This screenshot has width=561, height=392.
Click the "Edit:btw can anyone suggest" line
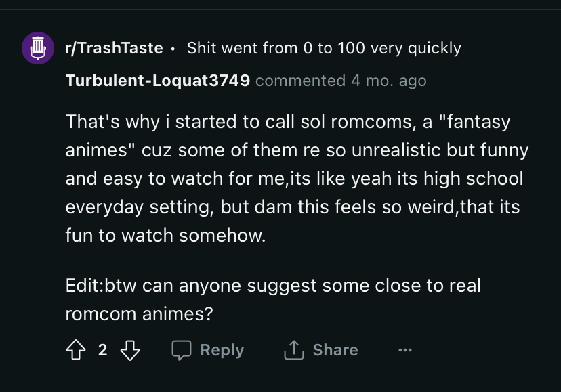273,286
